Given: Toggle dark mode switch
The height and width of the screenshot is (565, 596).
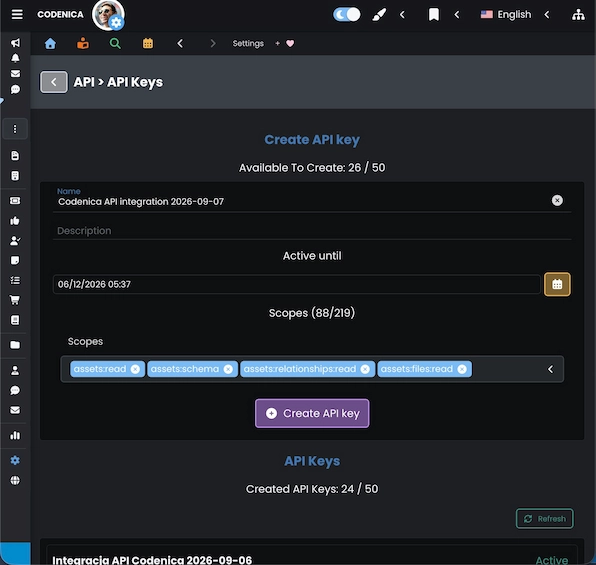Looking at the screenshot, I should pos(347,14).
